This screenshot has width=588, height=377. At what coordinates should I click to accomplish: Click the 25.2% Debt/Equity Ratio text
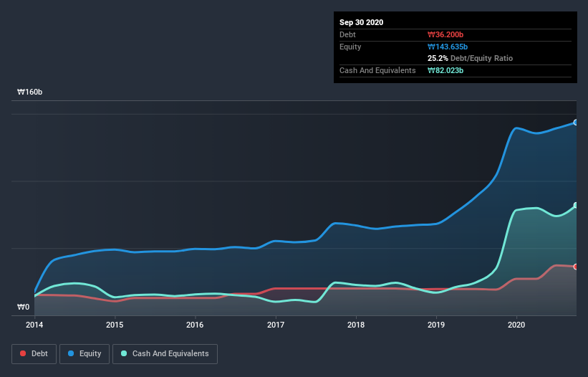(x=471, y=58)
